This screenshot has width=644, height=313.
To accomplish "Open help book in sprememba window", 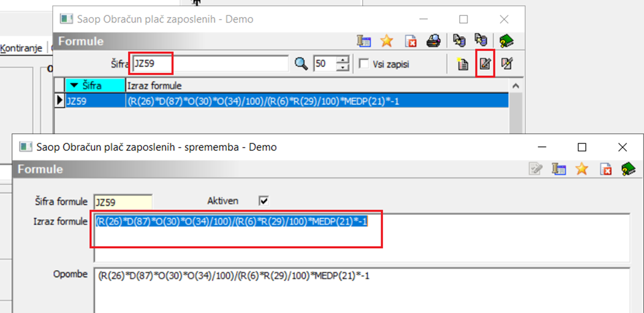I will [628, 169].
